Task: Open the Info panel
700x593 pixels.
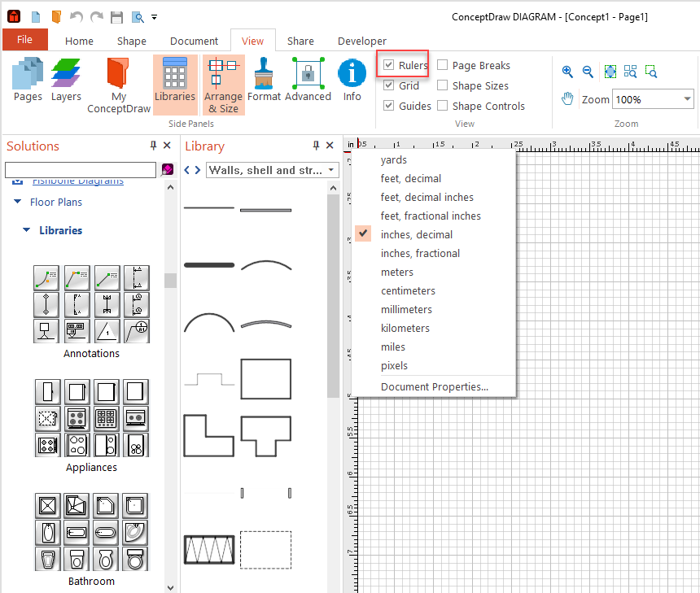Action: tap(352, 80)
